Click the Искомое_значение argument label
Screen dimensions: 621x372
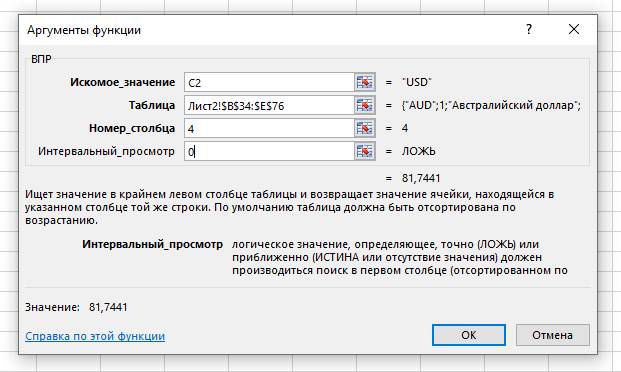pos(122,82)
